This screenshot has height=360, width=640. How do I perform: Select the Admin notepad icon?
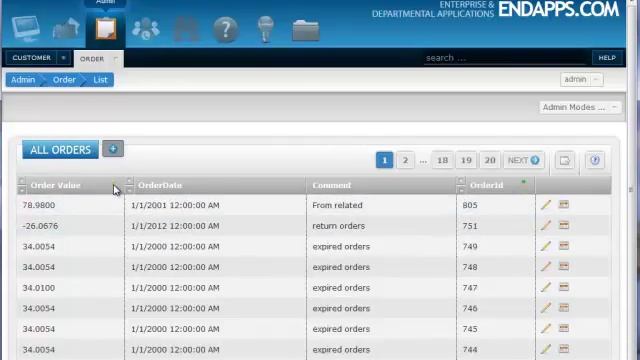pos(106,29)
